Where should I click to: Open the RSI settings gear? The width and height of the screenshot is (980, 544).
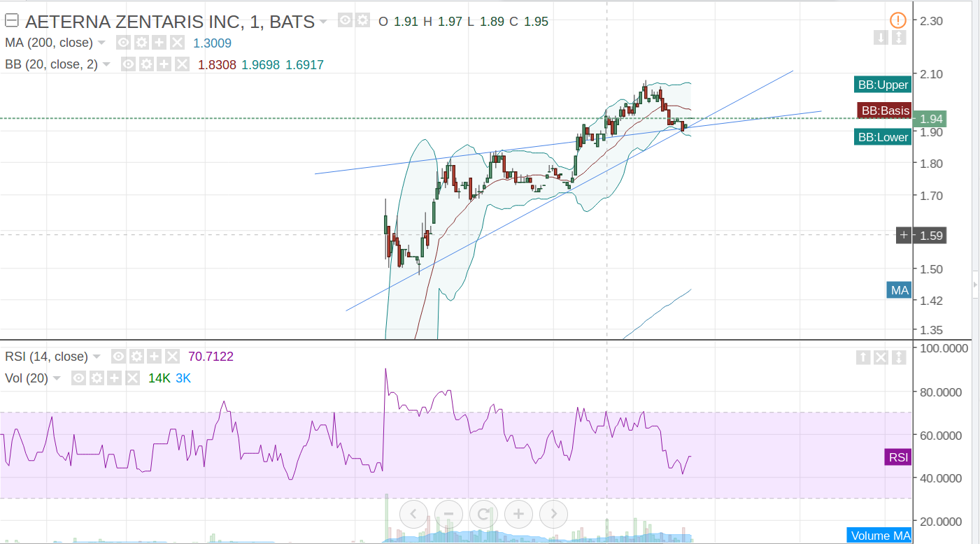click(x=136, y=357)
